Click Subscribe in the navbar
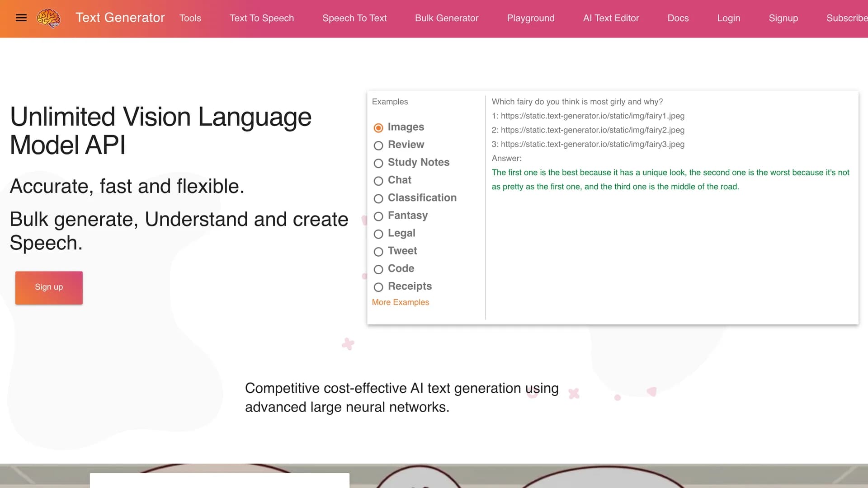Screen dimensions: 868x488 [x=847, y=18]
